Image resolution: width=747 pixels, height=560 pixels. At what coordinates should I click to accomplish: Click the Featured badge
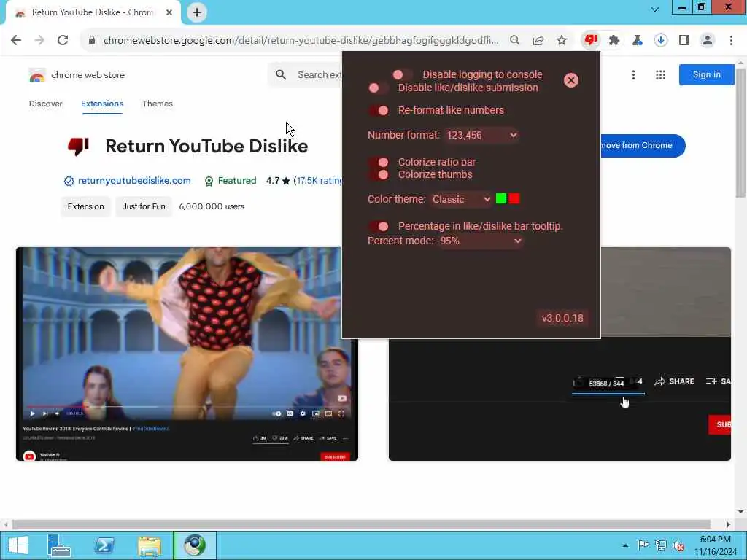tap(230, 181)
